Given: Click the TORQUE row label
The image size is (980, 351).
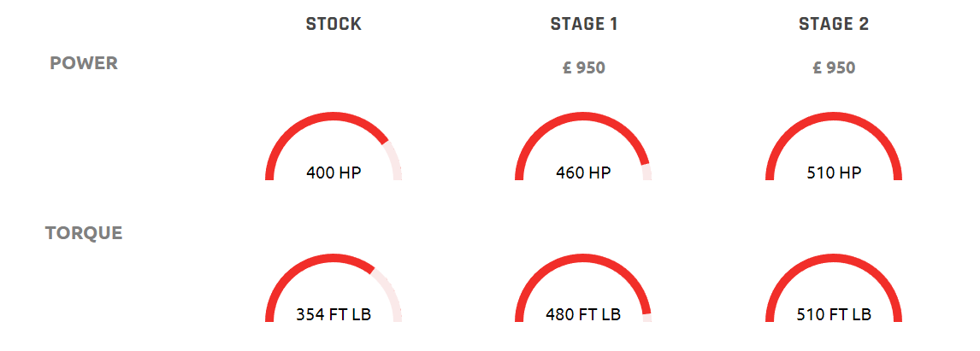Looking at the screenshot, I should pyautogui.click(x=84, y=233).
